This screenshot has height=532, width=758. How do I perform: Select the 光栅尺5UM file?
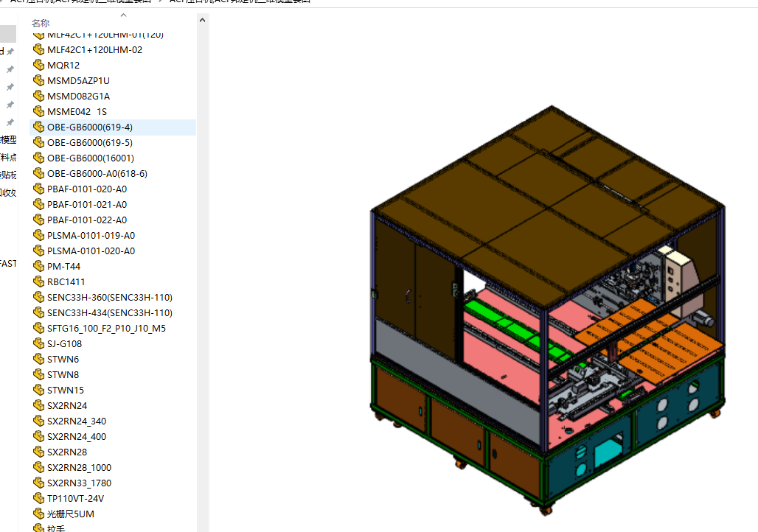pyautogui.click(x=71, y=514)
